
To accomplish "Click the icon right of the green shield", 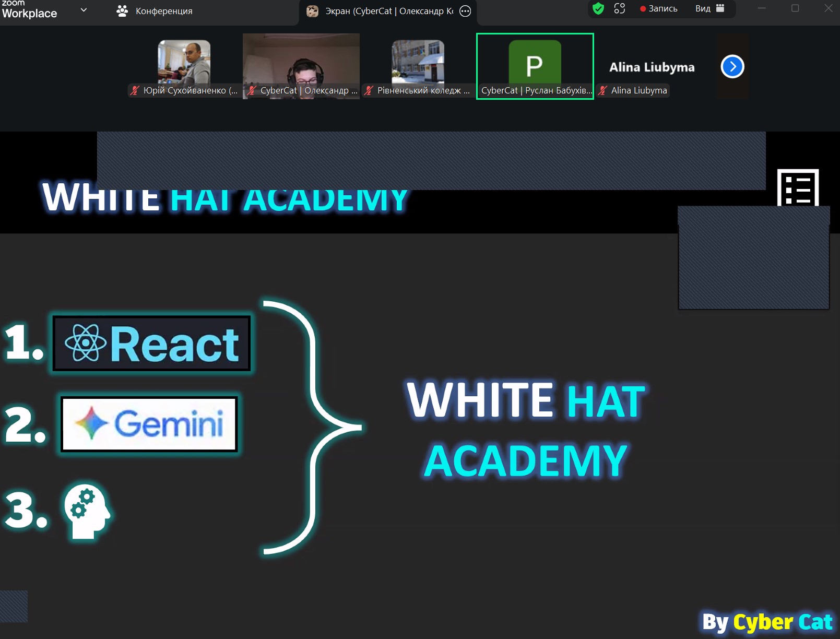I will pyautogui.click(x=620, y=8).
